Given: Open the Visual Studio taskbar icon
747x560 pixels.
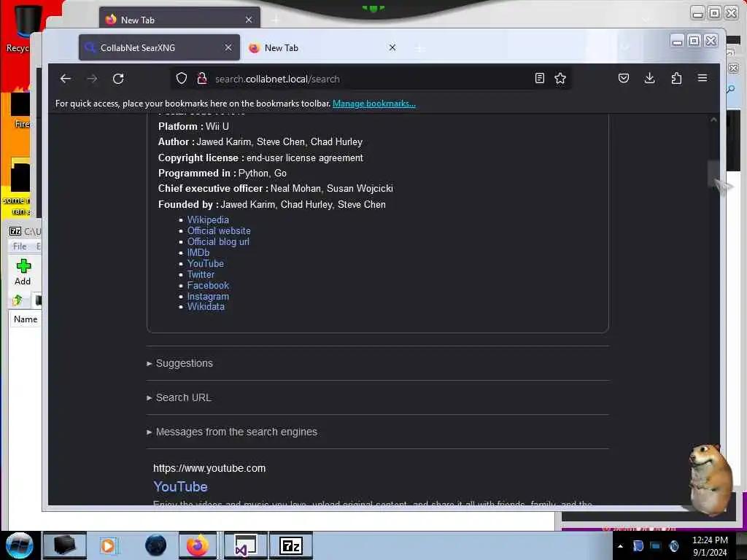Looking at the screenshot, I should point(245,545).
